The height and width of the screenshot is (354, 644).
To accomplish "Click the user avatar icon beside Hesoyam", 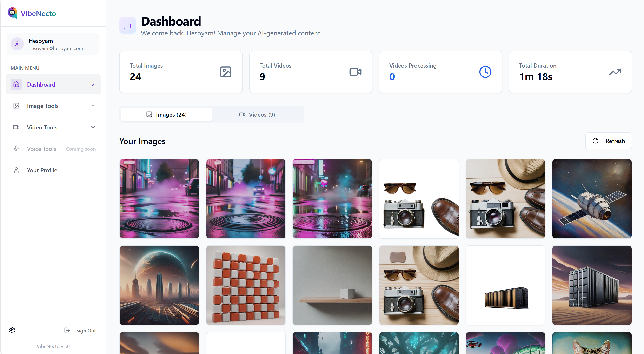I will point(17,44).
